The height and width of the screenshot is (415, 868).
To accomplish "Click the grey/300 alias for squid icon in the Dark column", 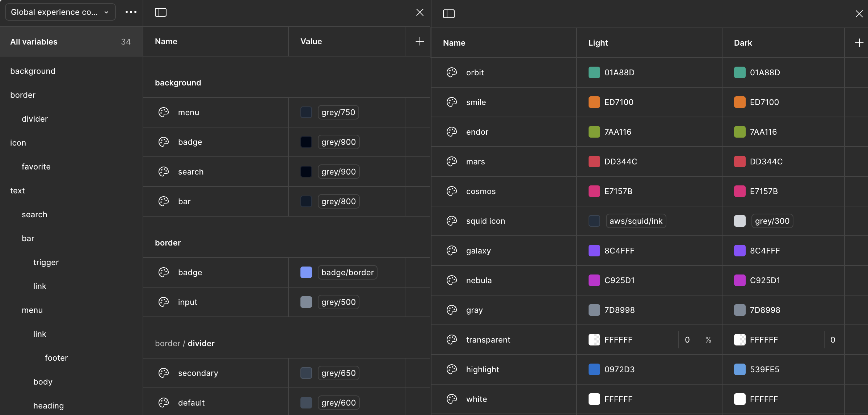I will point(772,221).
